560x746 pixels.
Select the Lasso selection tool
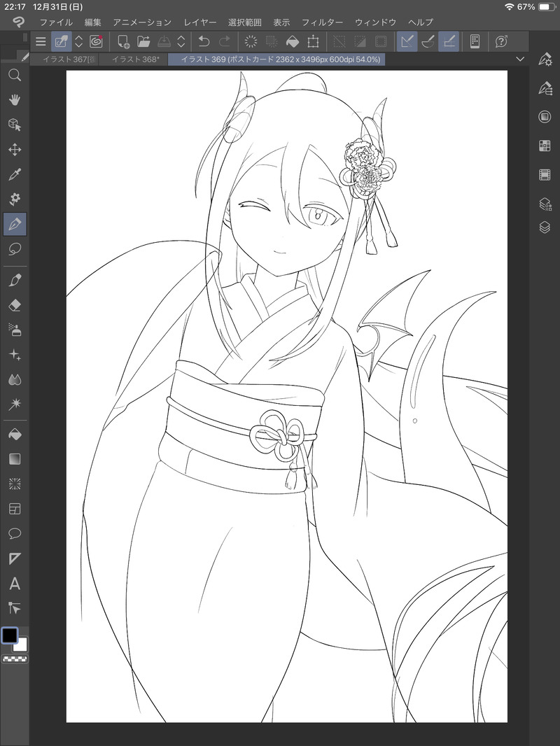tap(15, 249)
